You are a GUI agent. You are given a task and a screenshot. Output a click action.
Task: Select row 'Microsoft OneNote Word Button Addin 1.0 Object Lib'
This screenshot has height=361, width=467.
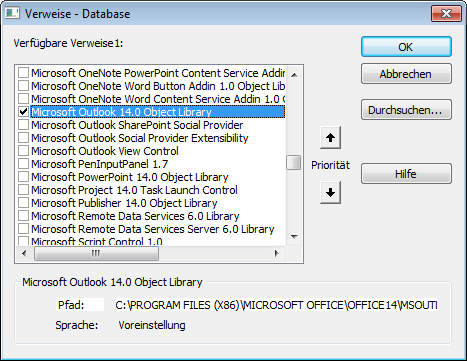point(158,86)
